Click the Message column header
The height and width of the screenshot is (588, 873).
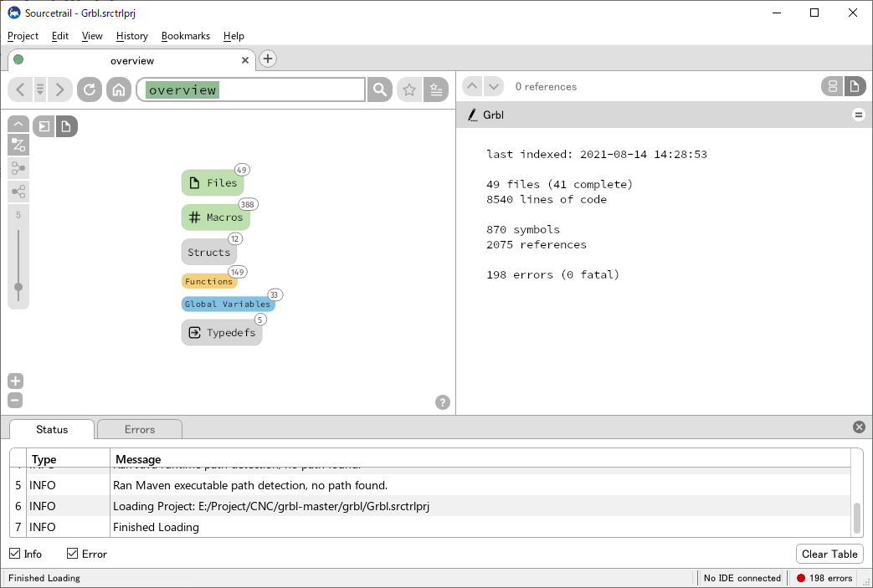click(480, 459)
